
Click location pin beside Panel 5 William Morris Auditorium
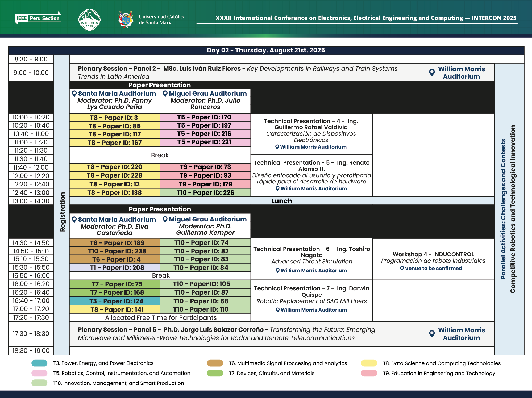tap(432, 334)
